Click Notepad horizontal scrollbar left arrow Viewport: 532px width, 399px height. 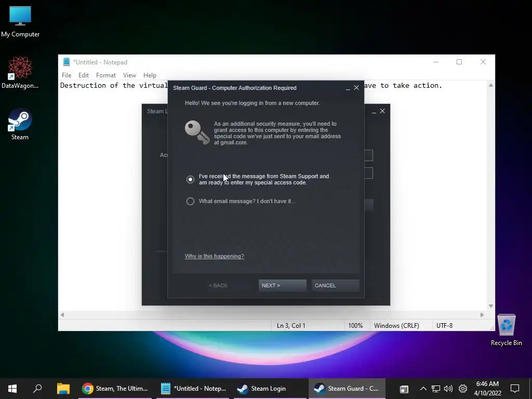(x=62, y=315)
